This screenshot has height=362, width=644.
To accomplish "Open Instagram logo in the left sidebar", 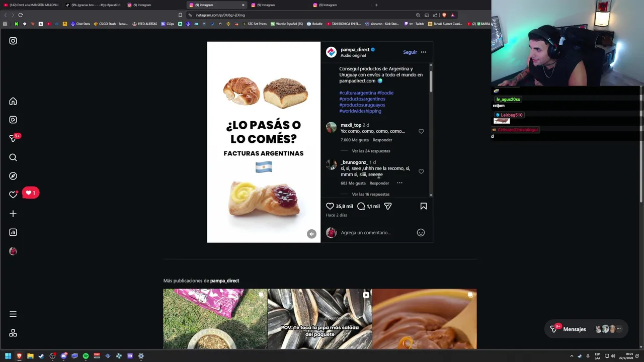I will coord(13,41).
